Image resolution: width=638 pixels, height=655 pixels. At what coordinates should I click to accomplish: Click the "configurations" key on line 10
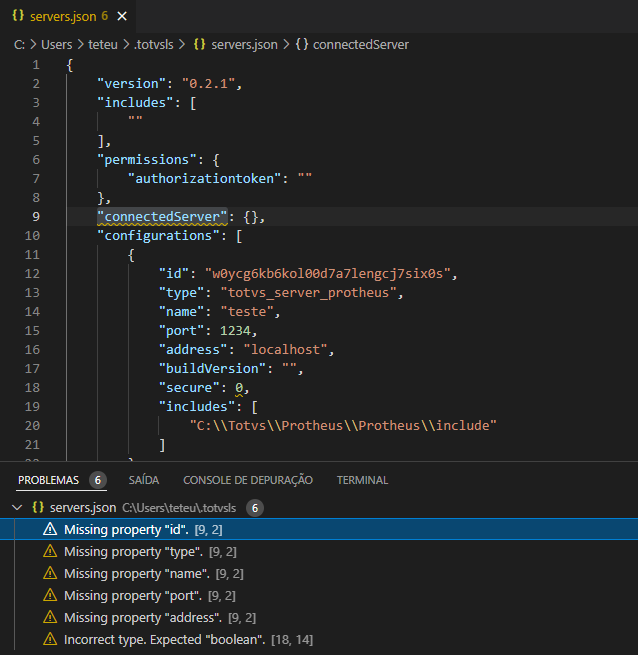click(158, 236)
